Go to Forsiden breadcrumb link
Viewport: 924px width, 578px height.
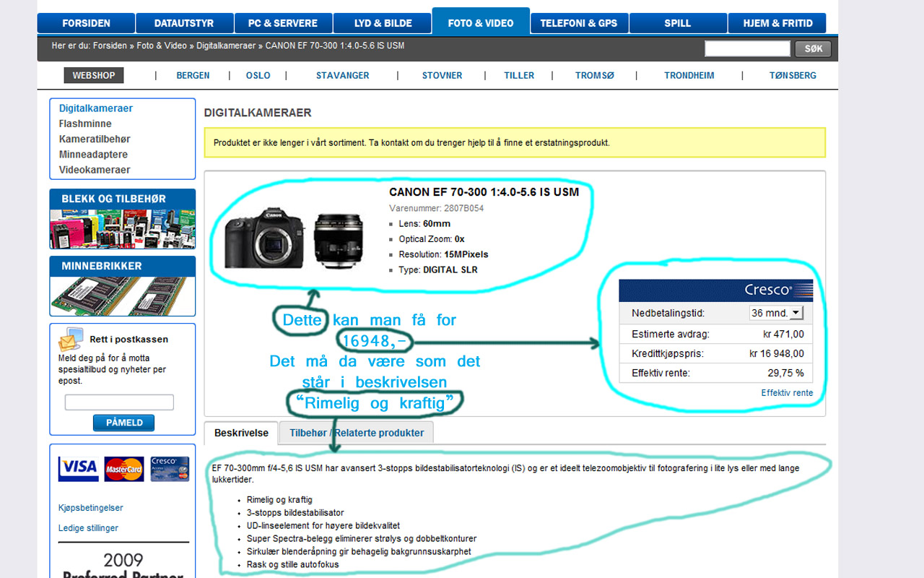pos(109,46)
